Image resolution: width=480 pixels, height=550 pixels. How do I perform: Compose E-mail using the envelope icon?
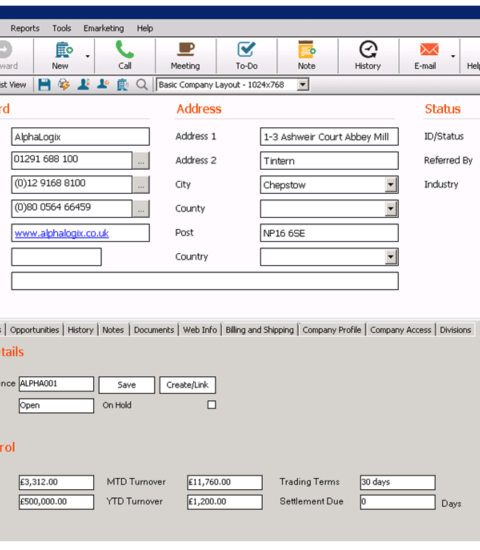(x=429, y=49)
